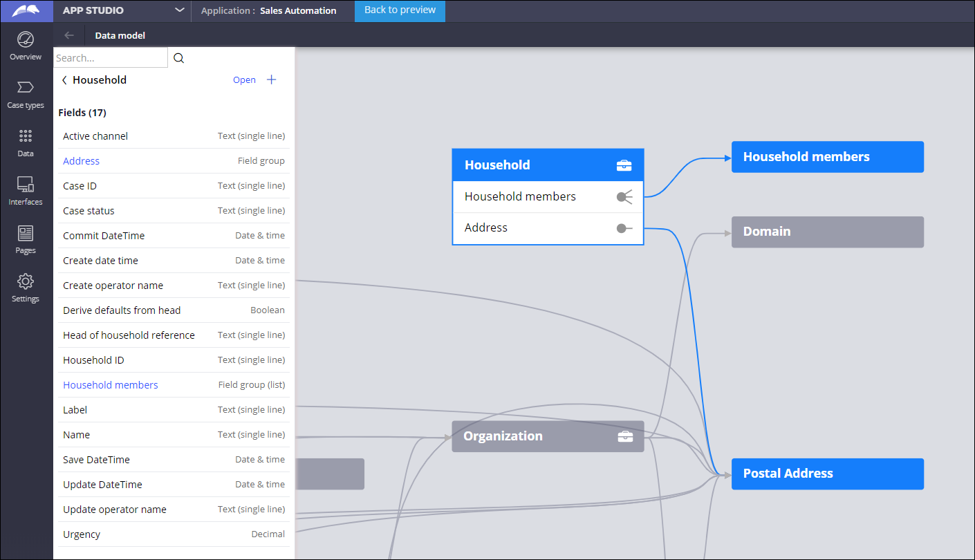Screen dimensions: 975x560
Task: Open the Interfaces panel from the sidebar
Action: (25, 190)
